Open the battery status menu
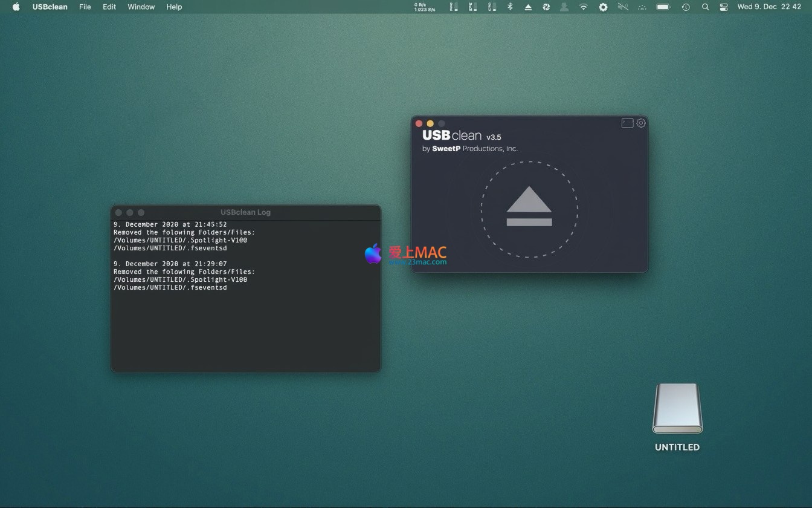 [x=663, y=7]
